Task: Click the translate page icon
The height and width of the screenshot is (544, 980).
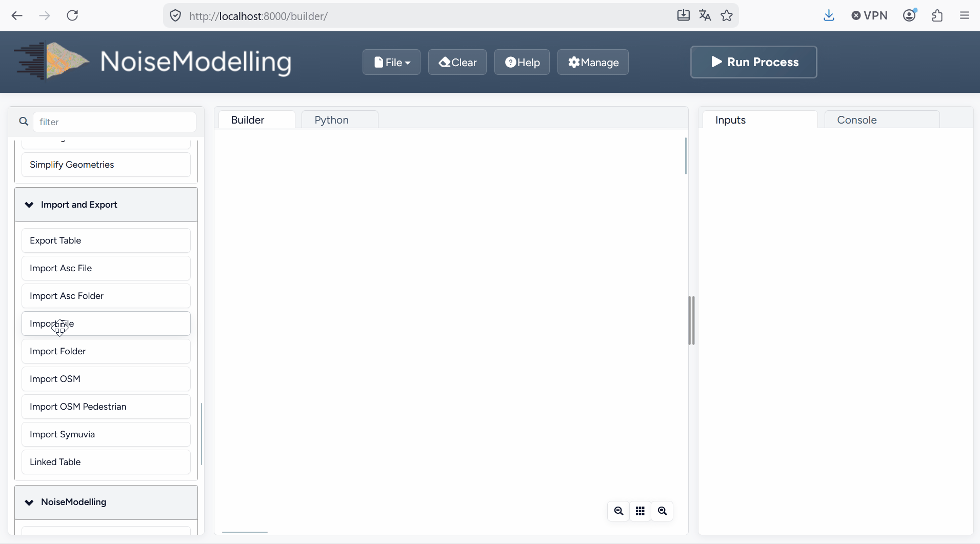Action: 705,15
